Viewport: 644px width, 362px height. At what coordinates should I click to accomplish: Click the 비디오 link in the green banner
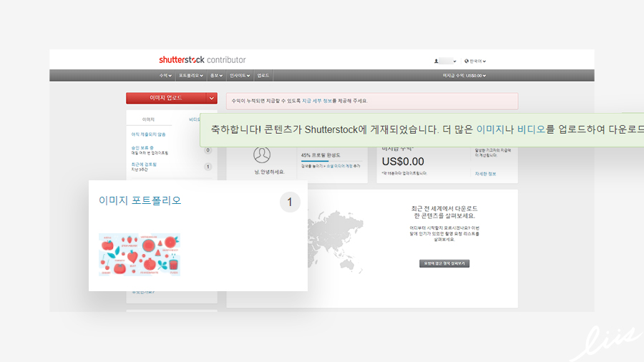pyautogui.click(x=531, y=129)
